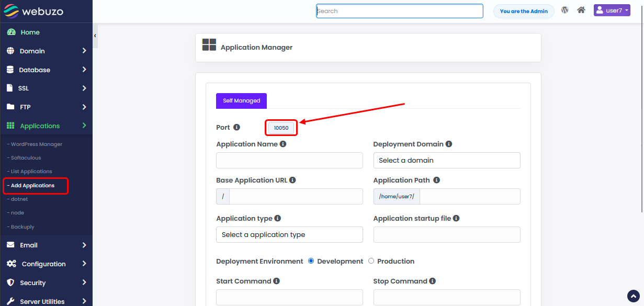
Task: Select the Development environment radio button
Action: pyautogui.click(x=311, y=261)
